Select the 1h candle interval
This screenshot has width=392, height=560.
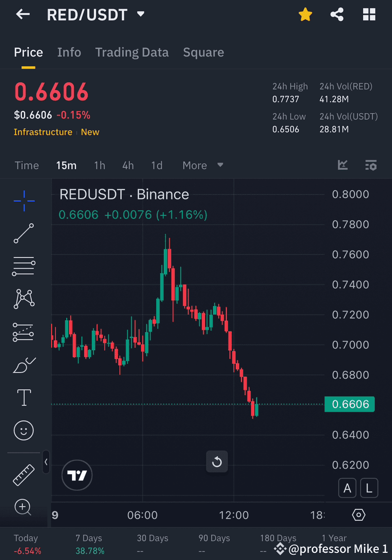click(x=99, y=165)
